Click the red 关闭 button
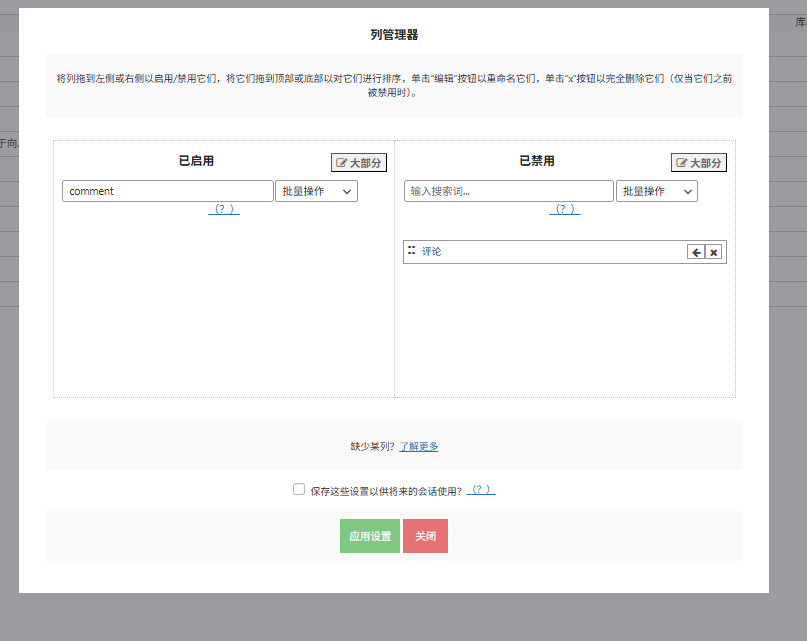This screenshot has height=641, width=807. click(425, 535)
